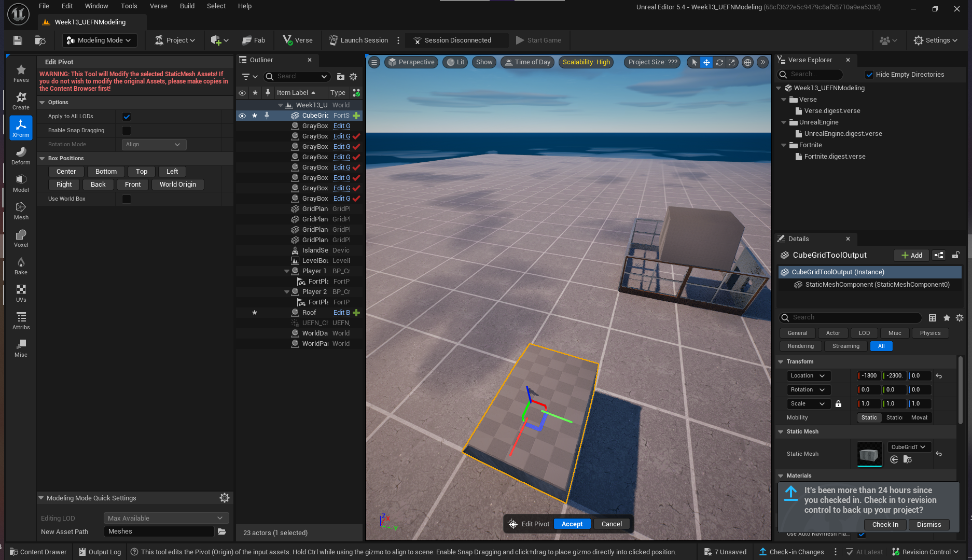Accept the Edit Pivot changes

[572, 524]
